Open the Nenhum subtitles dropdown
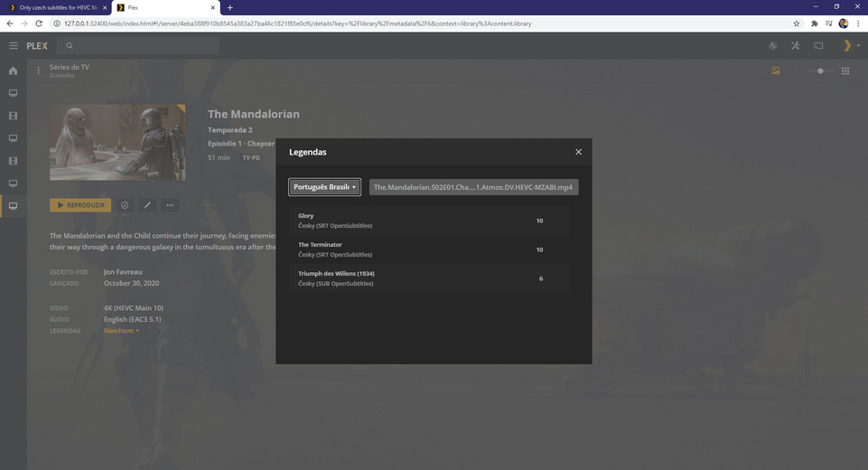 tap(121, 331)
